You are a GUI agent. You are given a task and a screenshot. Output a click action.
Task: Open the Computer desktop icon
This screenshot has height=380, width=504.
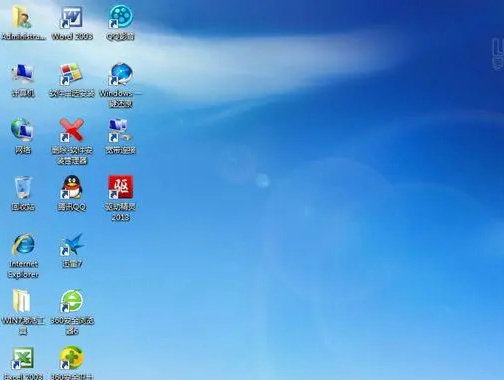[22, 74]
